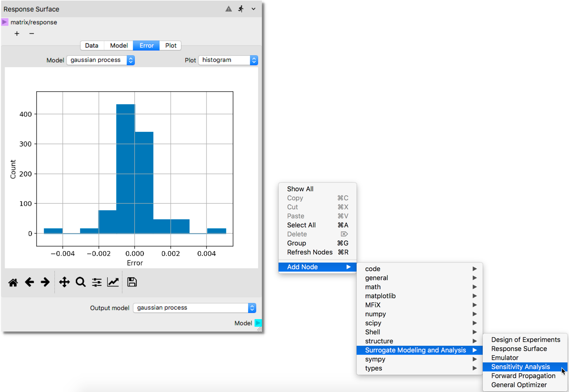Activate the Zoom magnifier tool
The height and width of the screenshot is (392, 569).
click(80, 283)
